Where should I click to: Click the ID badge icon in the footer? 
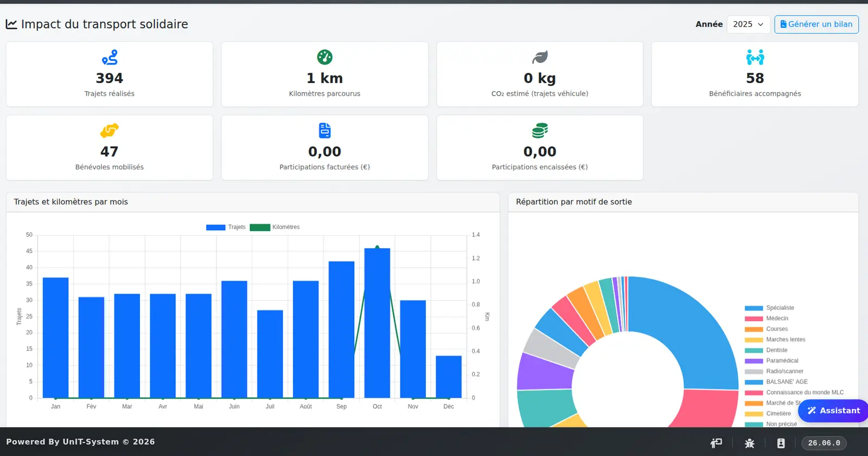[x=781, y=443]
